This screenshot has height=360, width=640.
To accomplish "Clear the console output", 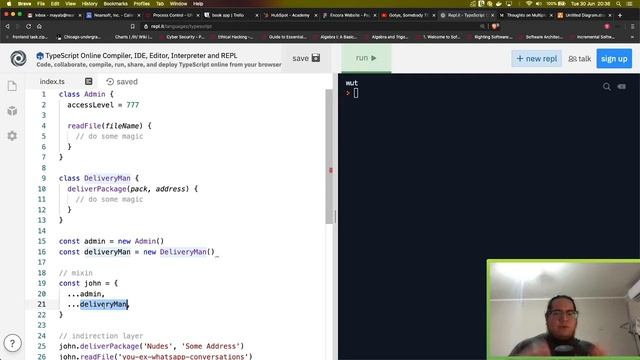I will click(x=622, y=87).
